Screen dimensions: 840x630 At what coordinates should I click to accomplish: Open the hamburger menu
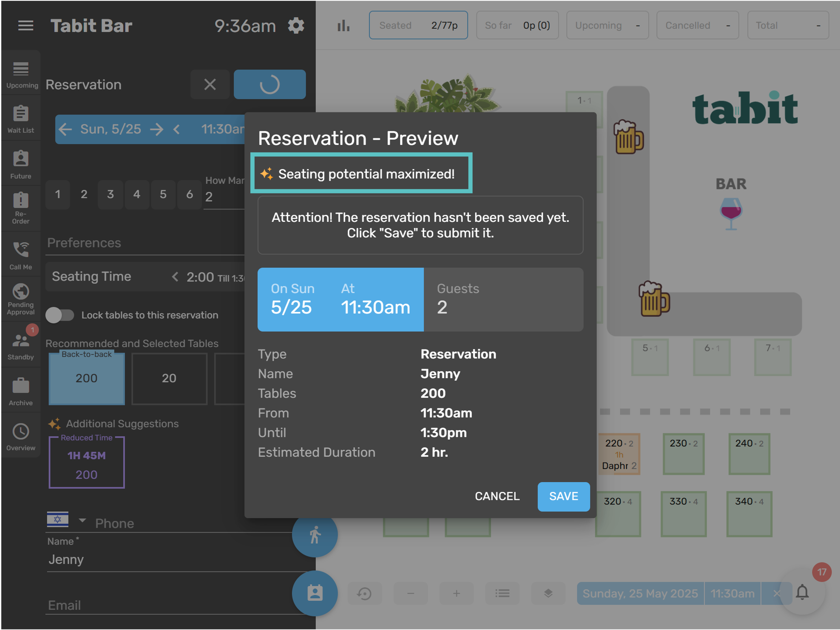tap(25, 25)
